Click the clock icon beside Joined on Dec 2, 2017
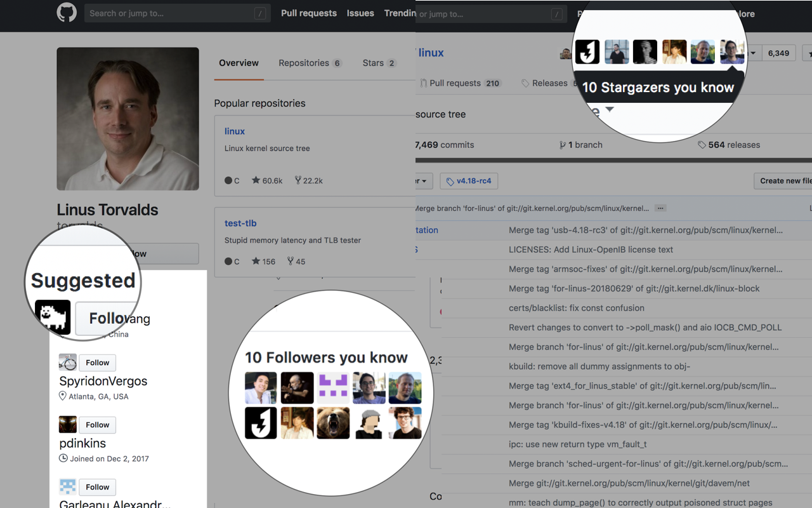The width and height of the screenshot is (812, 508). pyautogui.click(x=63, y=458)
